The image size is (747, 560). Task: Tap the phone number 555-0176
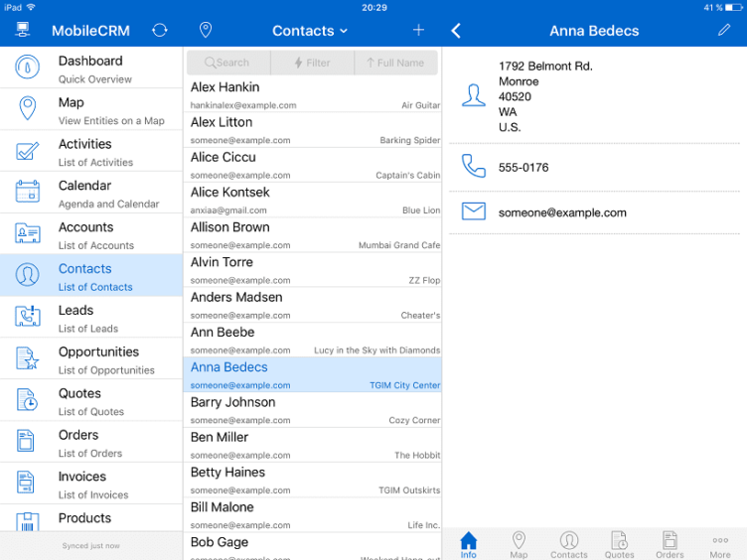coord(523,168)
